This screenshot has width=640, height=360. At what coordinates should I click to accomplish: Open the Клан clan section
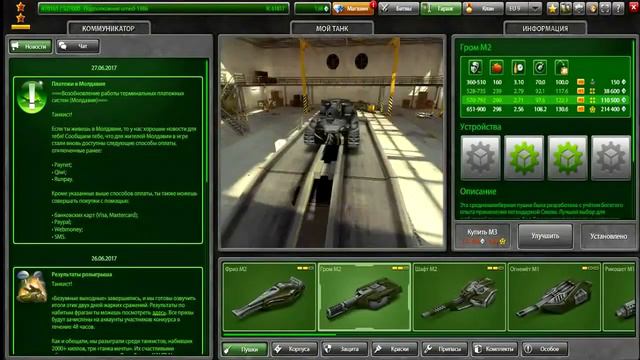coord(483,8)
